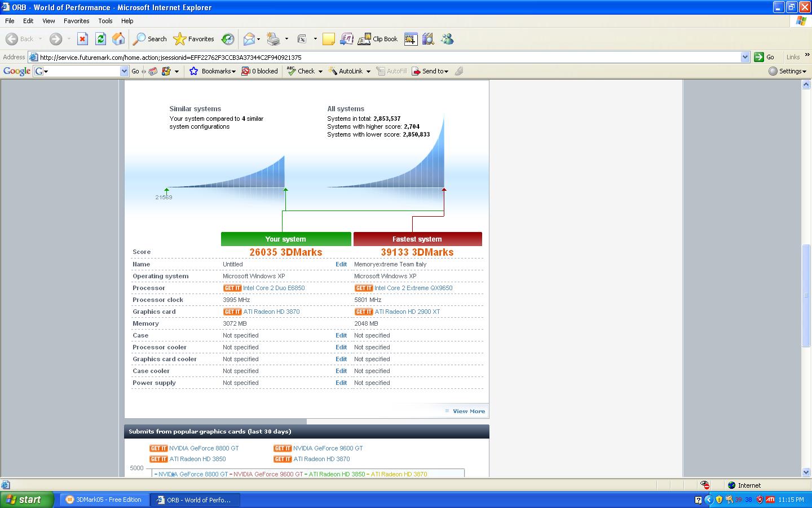This screenshot has width=812, height=508.
Task: Open the Bookmarks star menu
Action: pyautogui.click(x=212, y=71)
